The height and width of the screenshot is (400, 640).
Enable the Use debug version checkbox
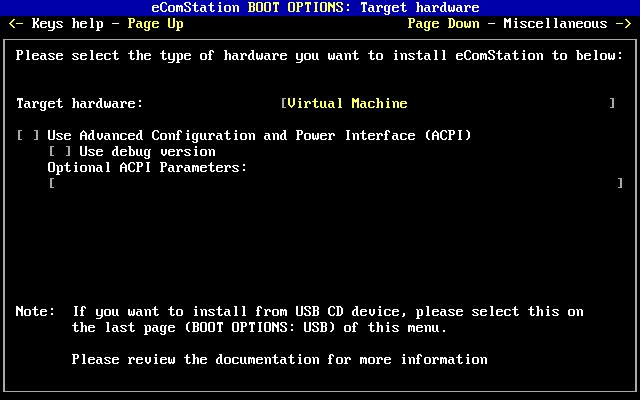tap(60, 151)
